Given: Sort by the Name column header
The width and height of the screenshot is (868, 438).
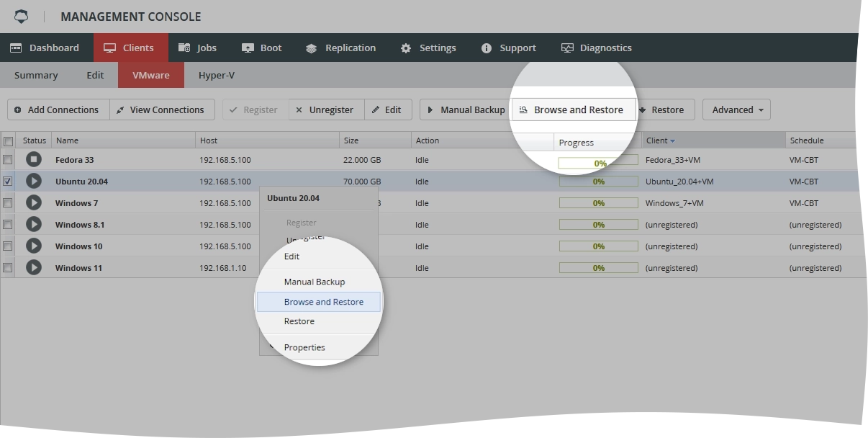Looking at the screenshot, I should pyautogui.click(x=123, y=140).
